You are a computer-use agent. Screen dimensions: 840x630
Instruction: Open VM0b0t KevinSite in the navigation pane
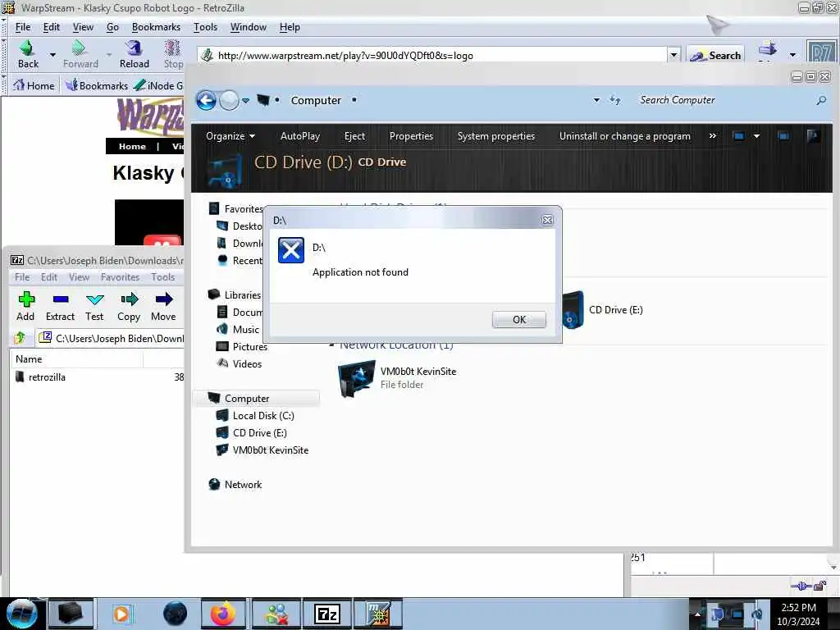pyautogui.click(x=271, y=450)
